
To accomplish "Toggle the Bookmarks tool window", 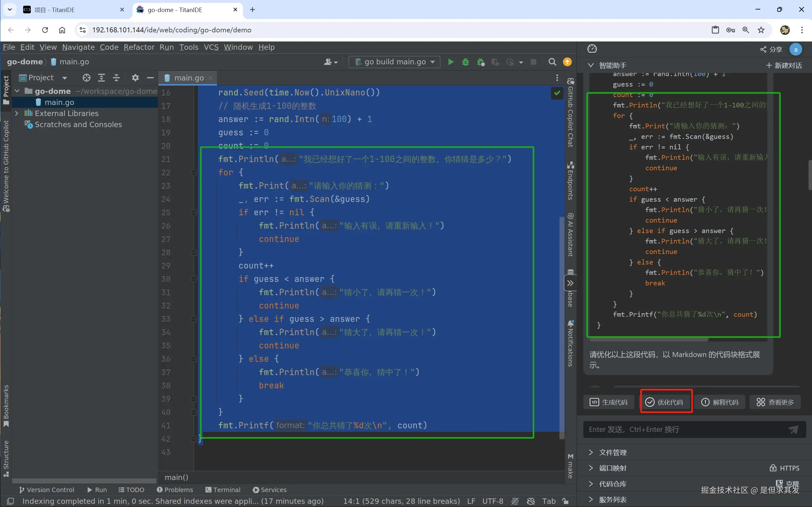I will pyautogui.click(x=6, y=406).
